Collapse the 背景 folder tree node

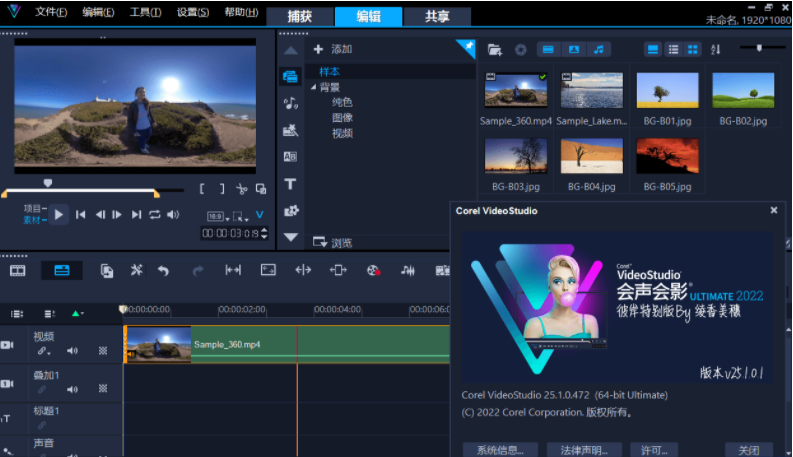[x=313, y=87]
